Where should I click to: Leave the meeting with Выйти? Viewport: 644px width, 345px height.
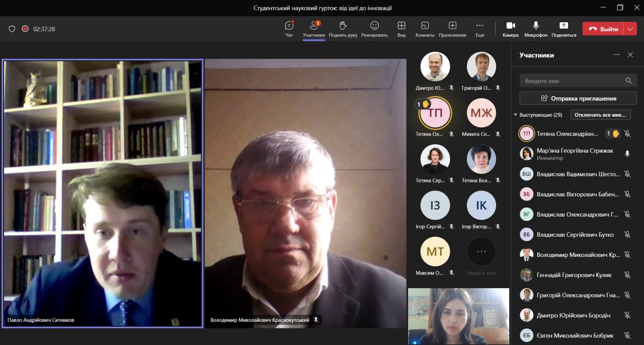pos(603,29)
